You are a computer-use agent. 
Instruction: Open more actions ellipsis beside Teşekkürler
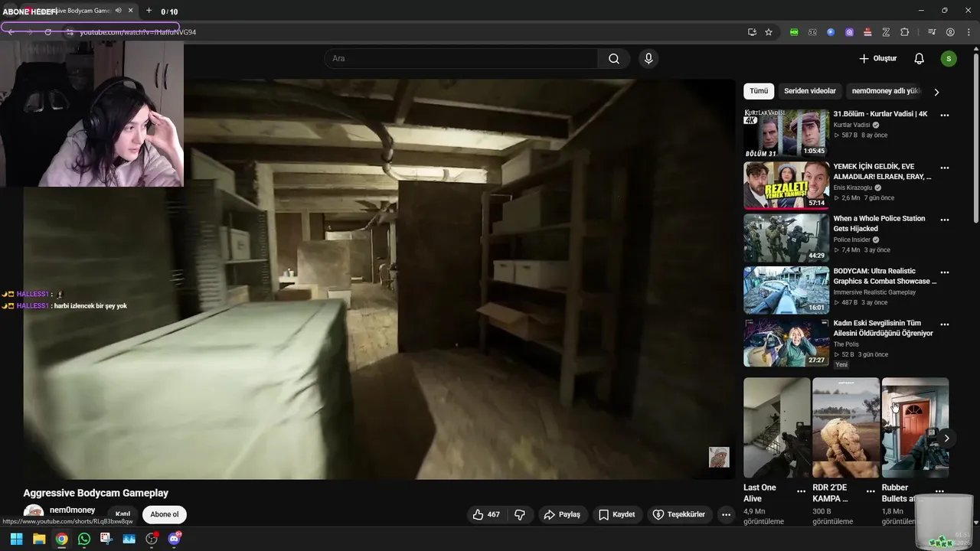coord(727,514)
